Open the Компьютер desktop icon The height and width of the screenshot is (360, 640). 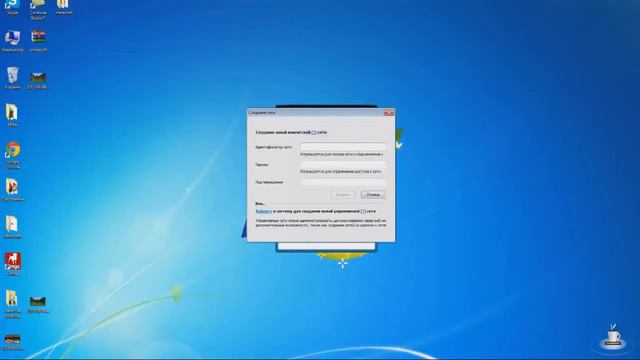(12, 41)
